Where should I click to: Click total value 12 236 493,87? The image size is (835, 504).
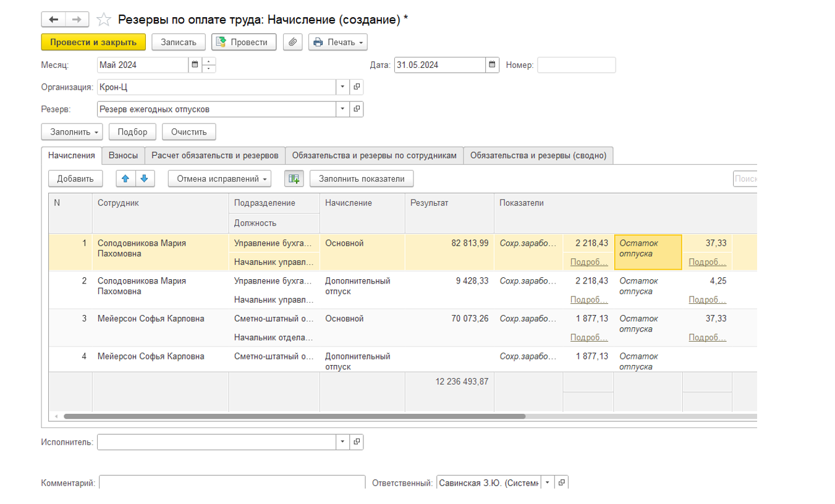(x=462, y=382)
